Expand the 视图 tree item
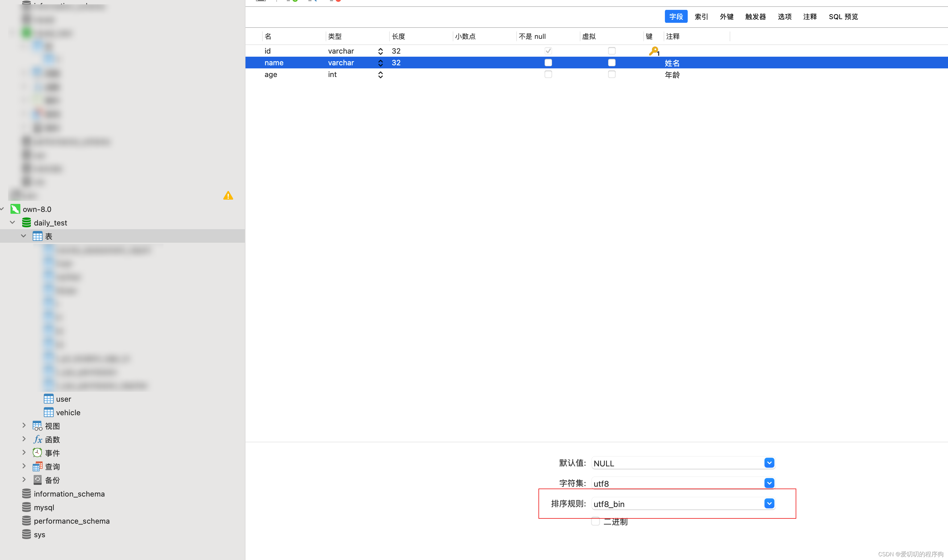948x560 pixels. pyautogui.click(x=24, y=425)
